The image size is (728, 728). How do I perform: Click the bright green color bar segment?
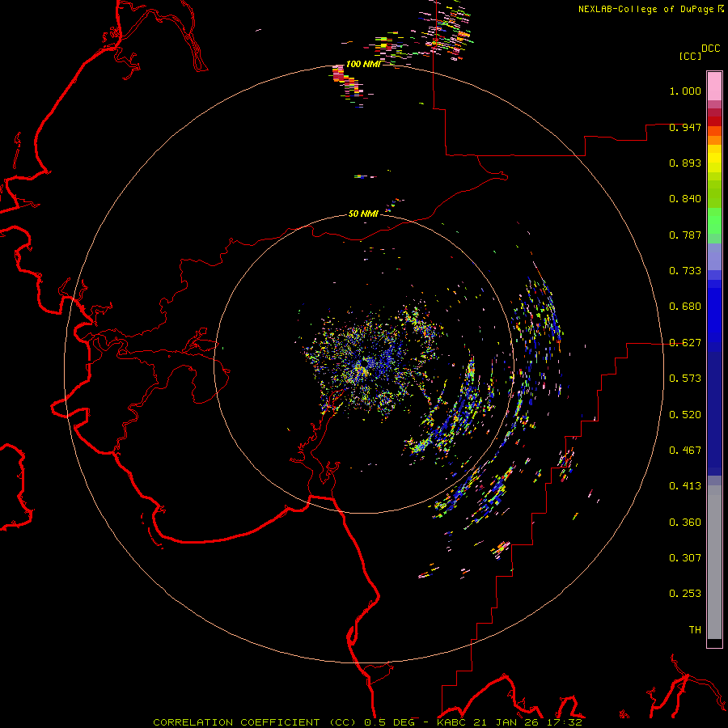tap(714, 221)
